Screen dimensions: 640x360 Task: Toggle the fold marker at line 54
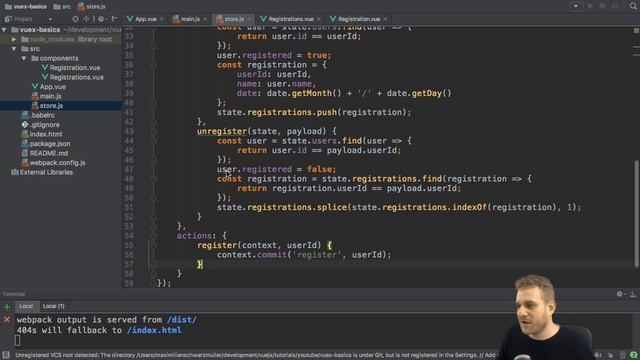pos(153,236)
